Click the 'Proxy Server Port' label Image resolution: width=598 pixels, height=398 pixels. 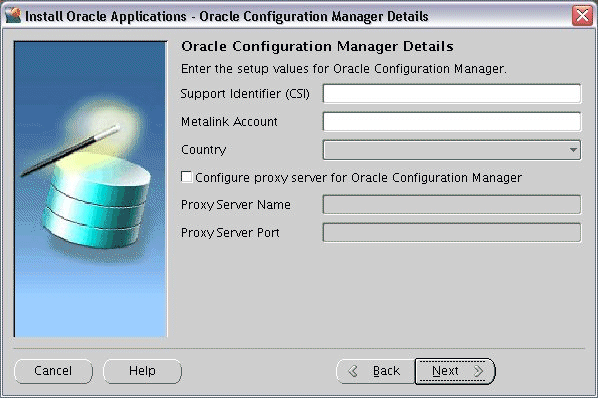point(230,233)
